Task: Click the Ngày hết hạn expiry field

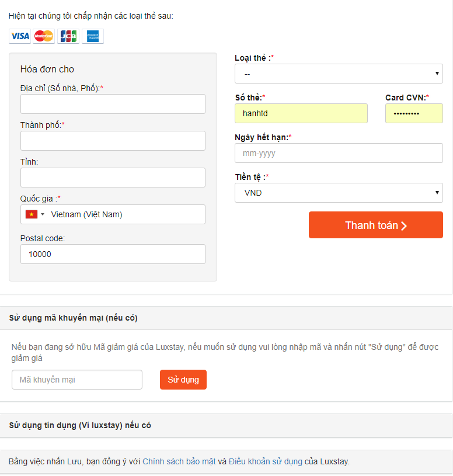Action: point(339,153)
